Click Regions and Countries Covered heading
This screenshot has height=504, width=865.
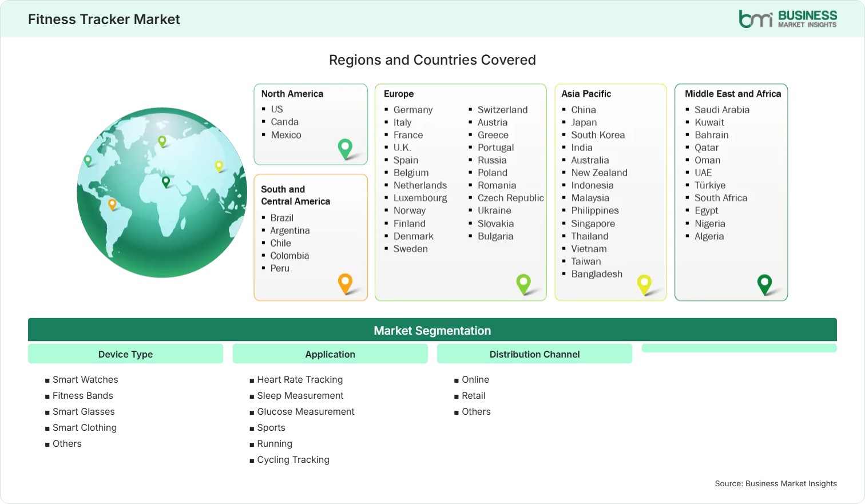point(432,60)
